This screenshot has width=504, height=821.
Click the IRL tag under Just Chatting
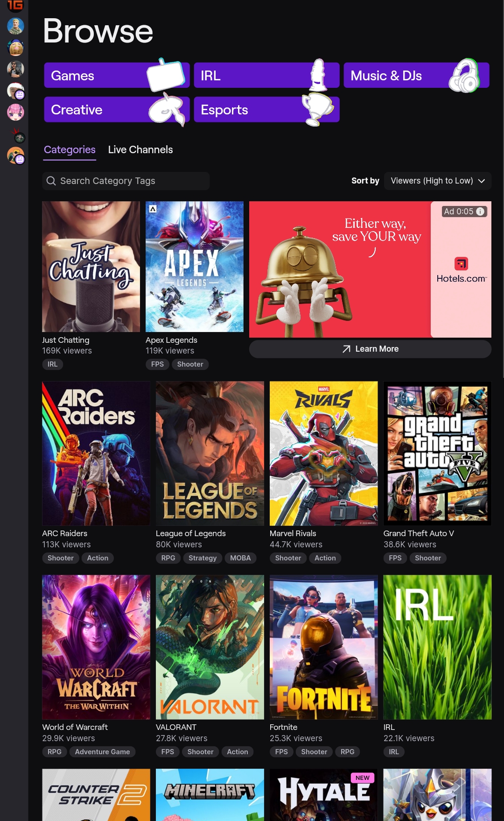[52, 364]
